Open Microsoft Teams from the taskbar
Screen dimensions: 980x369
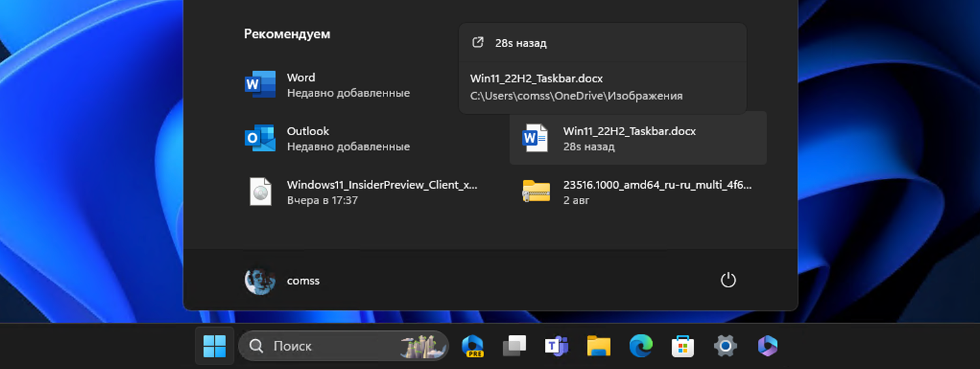tap(557, 346)
